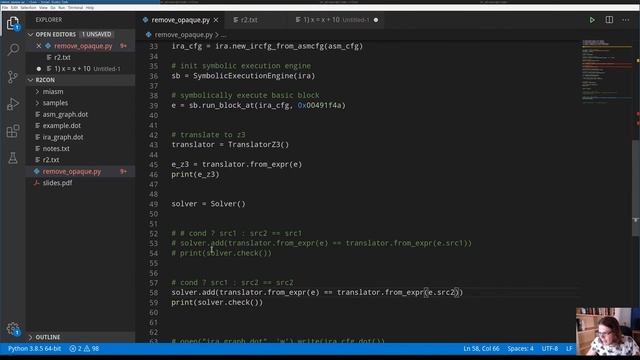Open editor More Actions ellipsis
Image resolution: width=640 pixels, height=360 pixels.
625,20
